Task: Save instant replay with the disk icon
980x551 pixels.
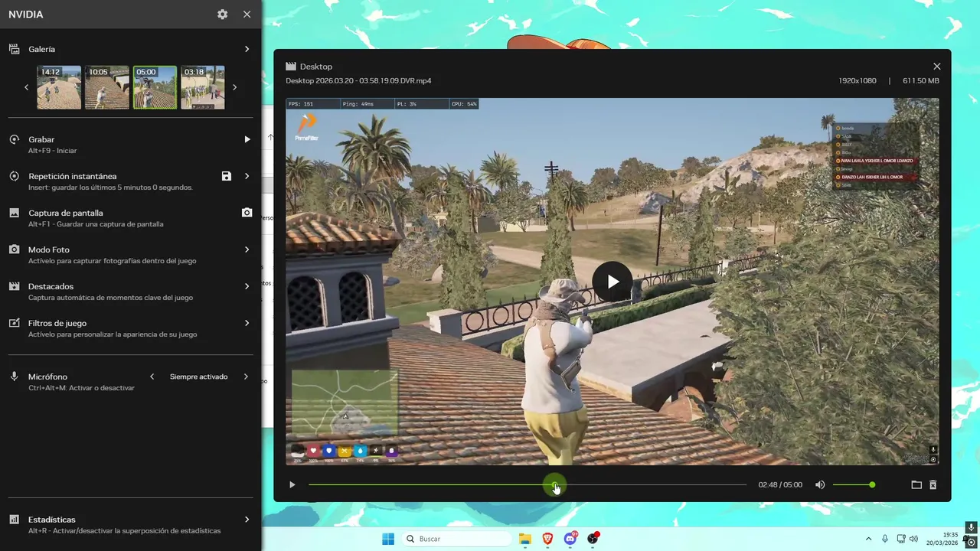Action: 226,176
